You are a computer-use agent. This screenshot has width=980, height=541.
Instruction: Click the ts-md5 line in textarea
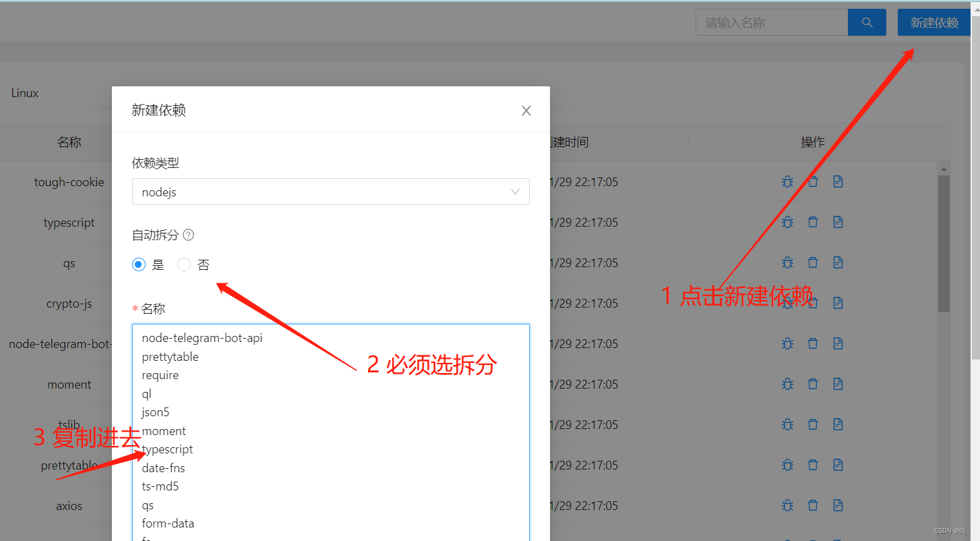[x=160, y=486]
